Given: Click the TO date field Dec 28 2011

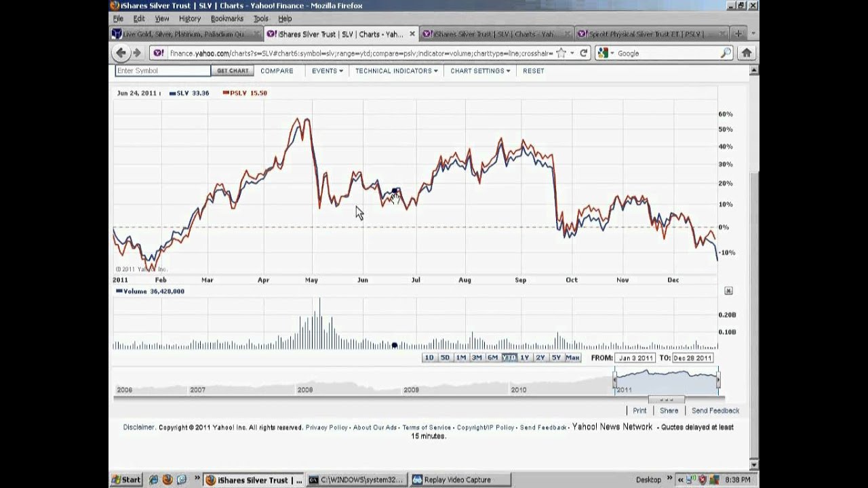Looking at the screenshot, I should (693, 358).
